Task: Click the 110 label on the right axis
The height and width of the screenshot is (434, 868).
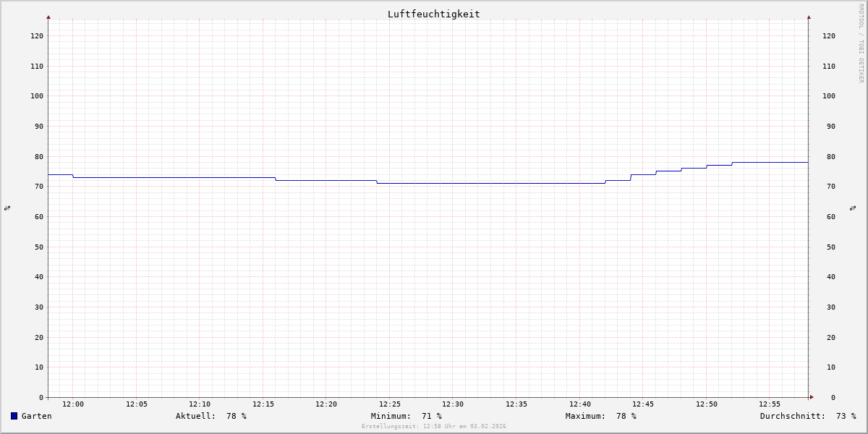Action: [x=829, y=66]
